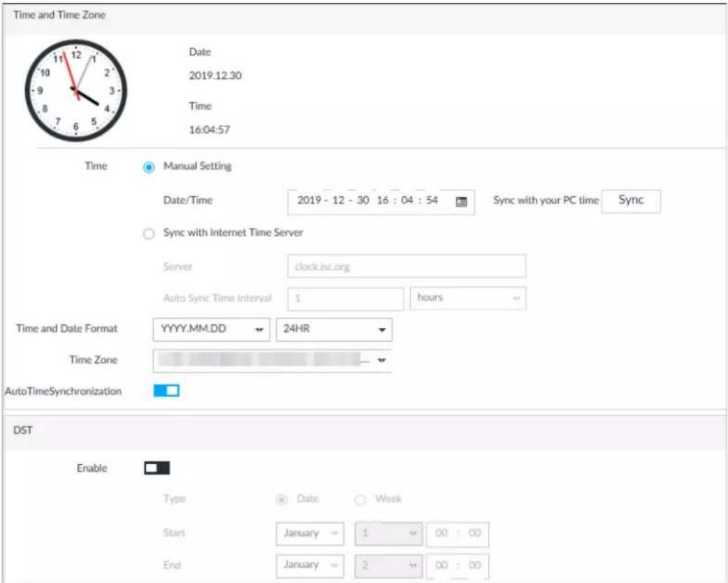This screenshot has width=728, height=583.
Task: Click the DST End time field
Action: tap(458, 566)
